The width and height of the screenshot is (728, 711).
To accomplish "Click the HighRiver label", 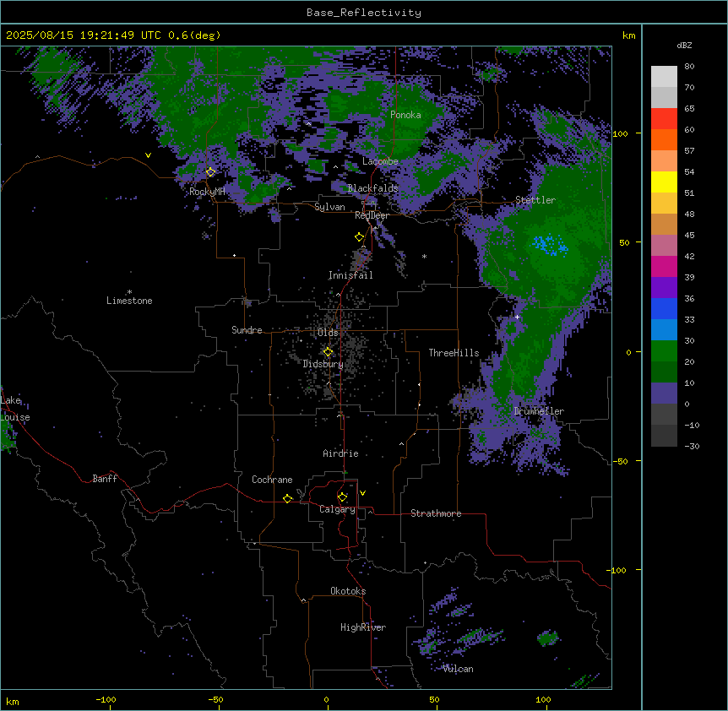I will (x=363, y=627).
